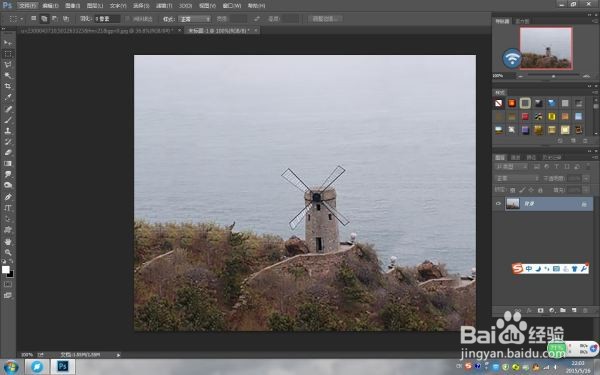Open the Style dropdown in options bar
This screenshot has width=600, height=375.
(195, 19)
